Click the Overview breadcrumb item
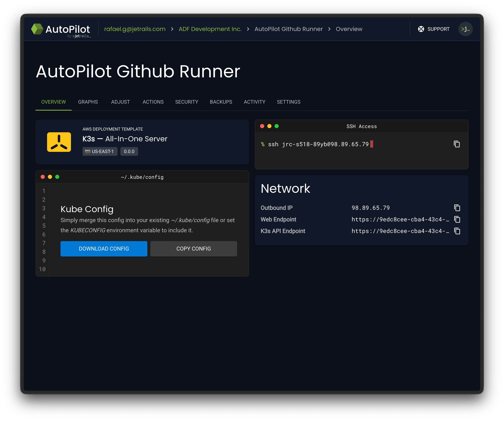Image resolution: width=504 pixels, height=421 pixels. tap(349, 29)
